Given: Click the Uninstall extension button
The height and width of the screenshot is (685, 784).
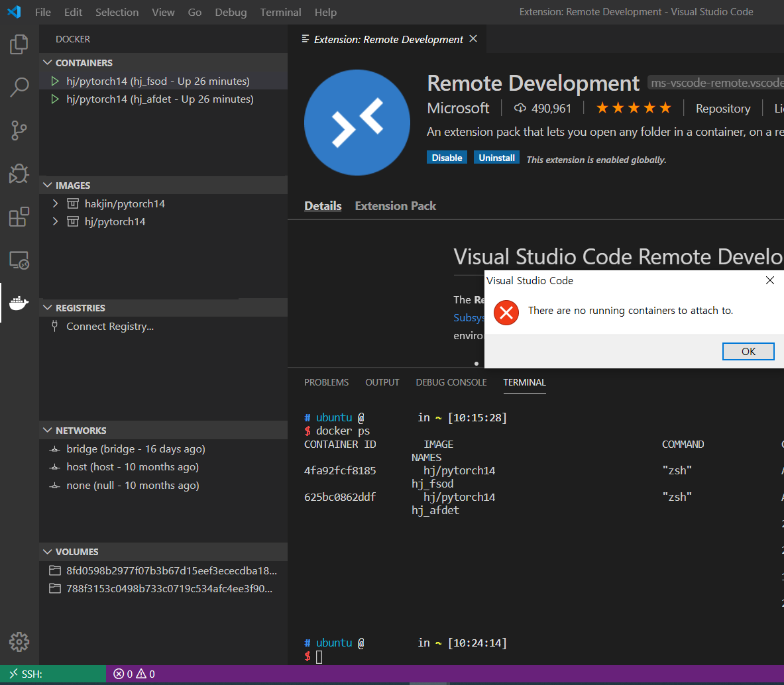Looking at the screenshot, I should coord(496,158).
